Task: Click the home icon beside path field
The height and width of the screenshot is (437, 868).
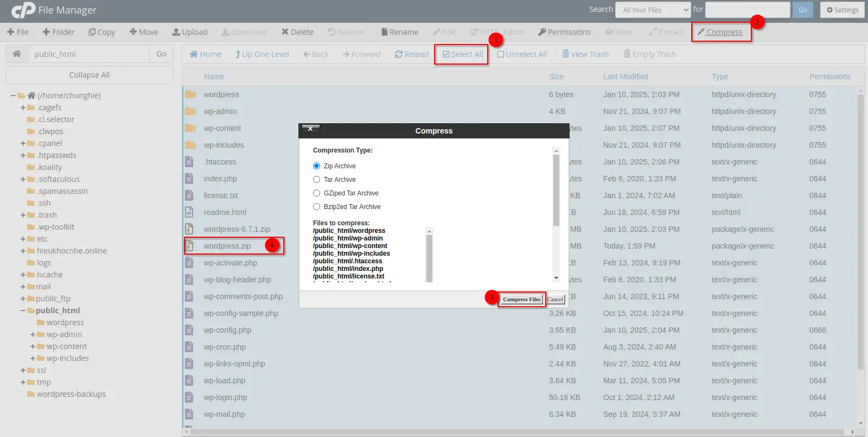Action: click(17, 54)
